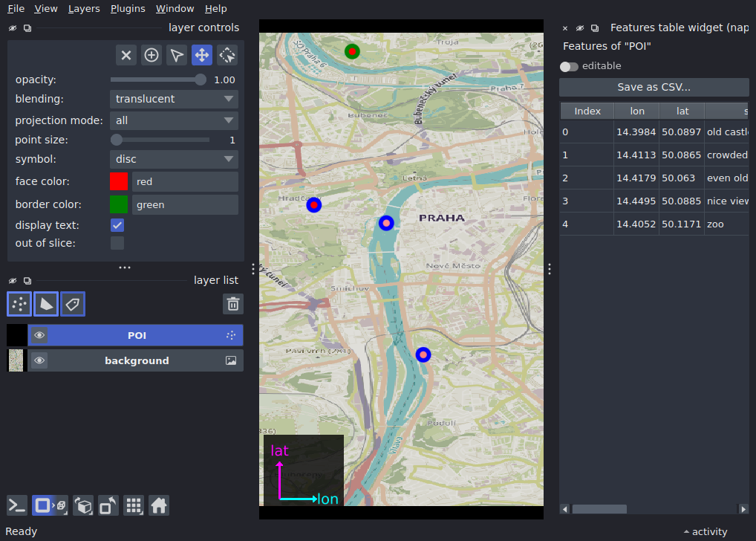Select table cell '50.063'
Screen dimensions: 756x541
click(681, 178)
